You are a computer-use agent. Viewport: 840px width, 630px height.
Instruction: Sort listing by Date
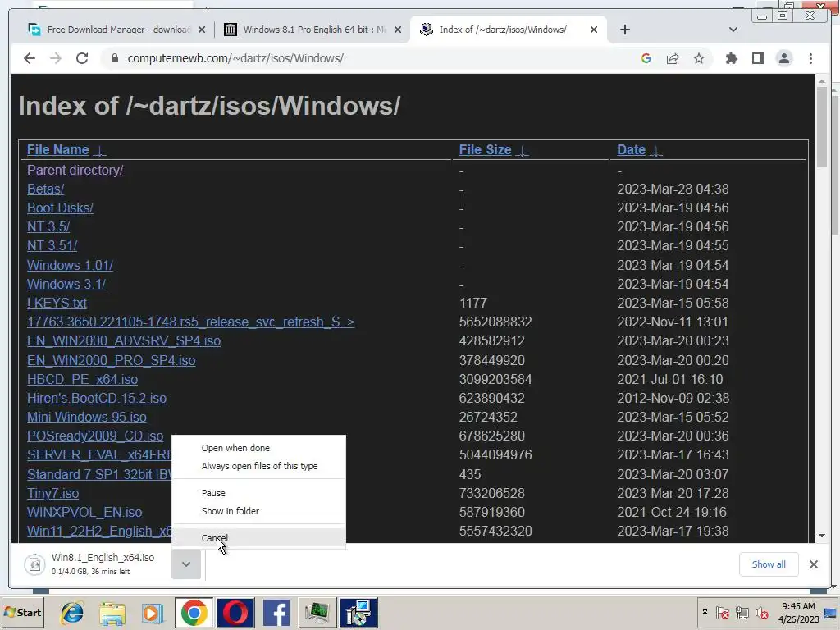[x=631, y=149]
